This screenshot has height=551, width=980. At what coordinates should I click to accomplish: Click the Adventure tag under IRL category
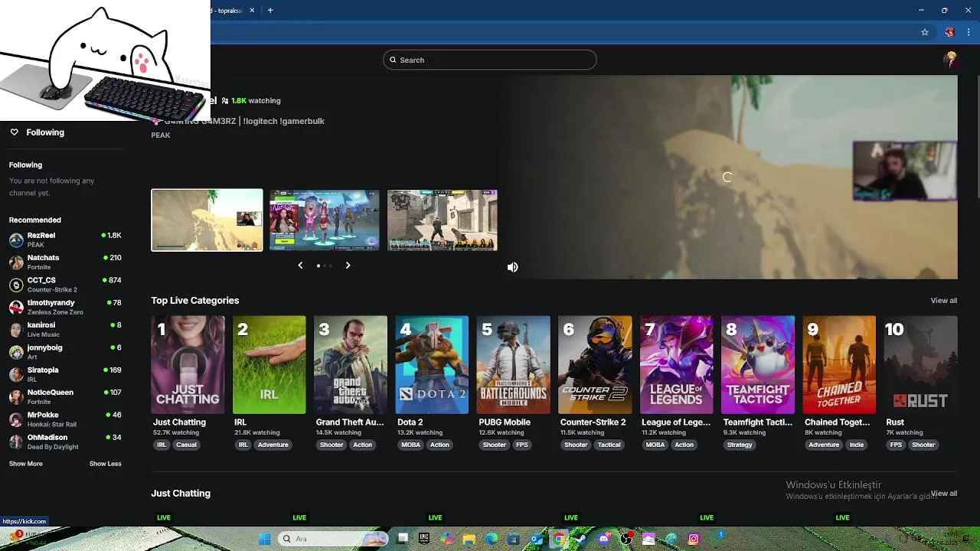click(x=273, y=445)
